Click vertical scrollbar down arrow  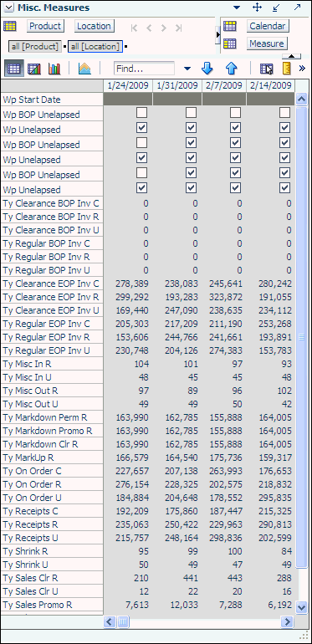pos(302,606)
